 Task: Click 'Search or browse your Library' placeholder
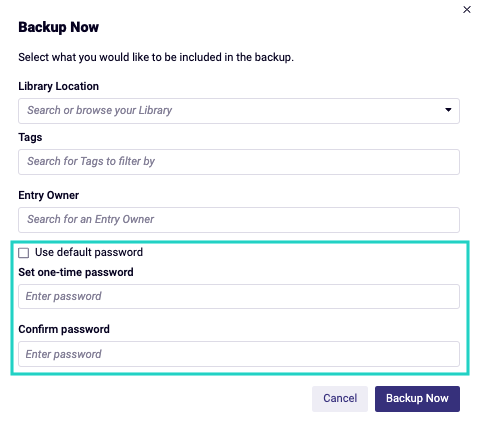pyautogui.click(x=100, y=110)
